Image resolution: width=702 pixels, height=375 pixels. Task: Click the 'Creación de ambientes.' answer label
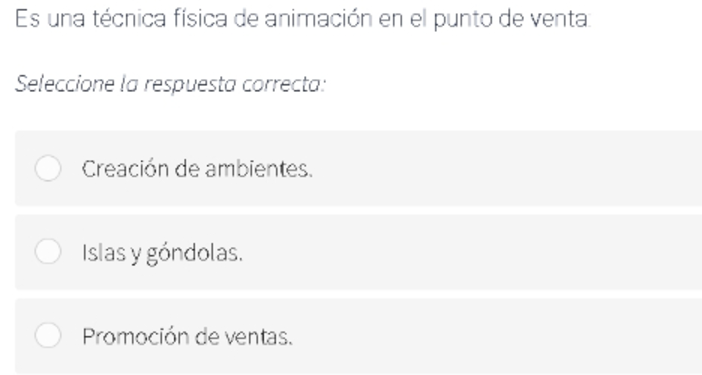tap(197, 169)
